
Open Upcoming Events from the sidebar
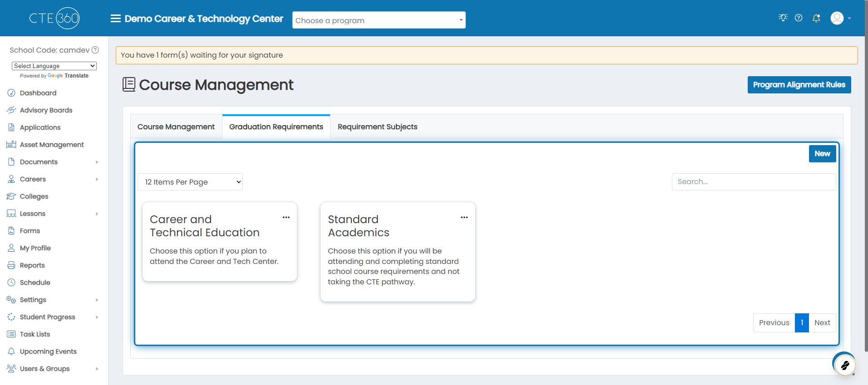point(48,351)
